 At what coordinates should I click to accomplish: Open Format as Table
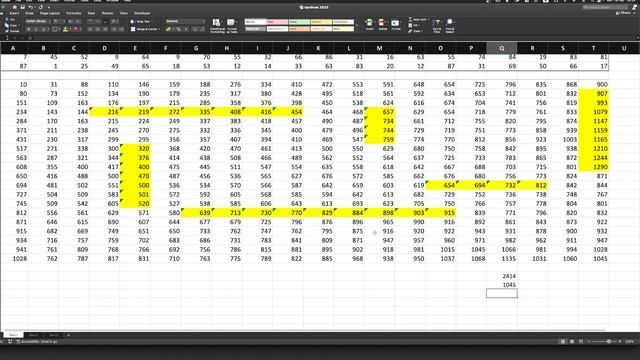[x=231, y=26]
